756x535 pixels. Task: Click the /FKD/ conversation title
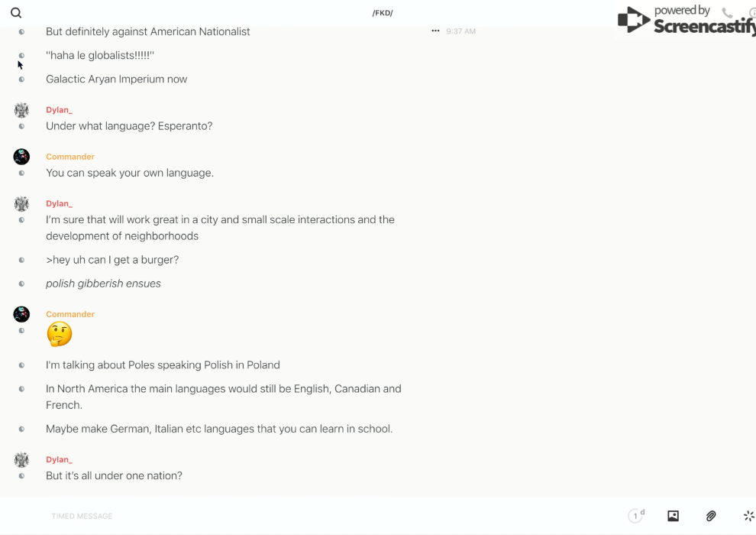click(x=383, y=13)
